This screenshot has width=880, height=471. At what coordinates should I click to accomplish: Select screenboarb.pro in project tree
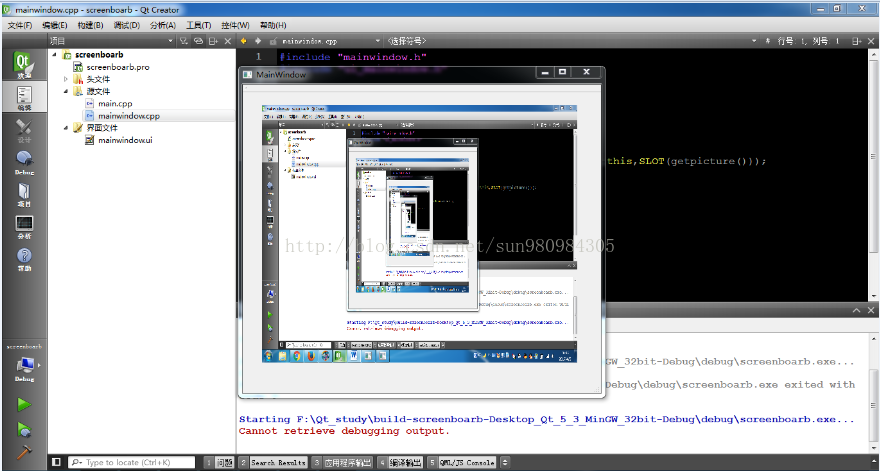[118, 67]
